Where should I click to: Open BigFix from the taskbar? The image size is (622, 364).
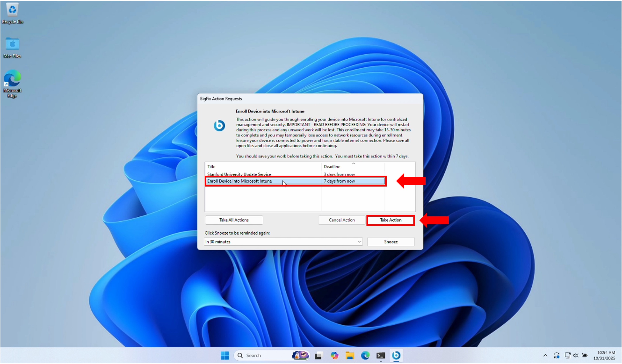pyautogui.click(x=396, y=355)
